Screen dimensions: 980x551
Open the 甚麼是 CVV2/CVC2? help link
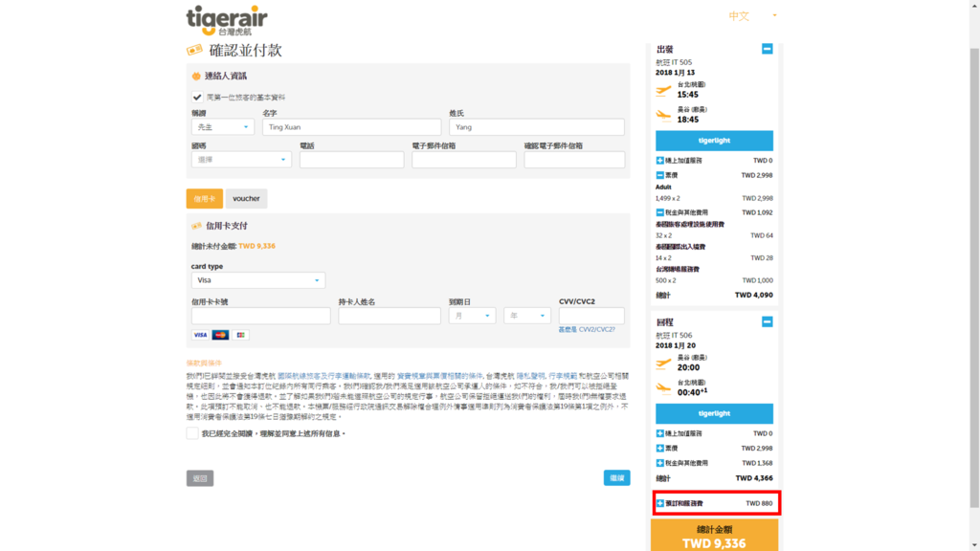tap(587, 330)
